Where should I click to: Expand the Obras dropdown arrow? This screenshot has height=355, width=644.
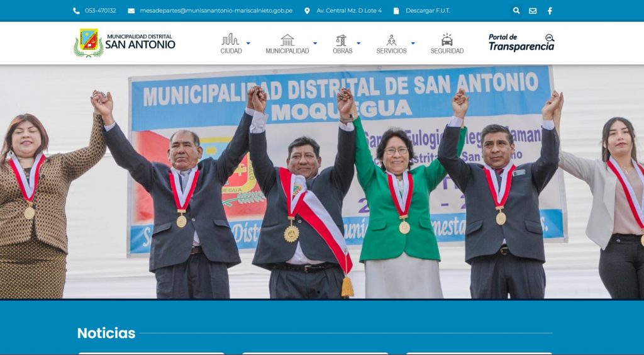coord(358,43)
